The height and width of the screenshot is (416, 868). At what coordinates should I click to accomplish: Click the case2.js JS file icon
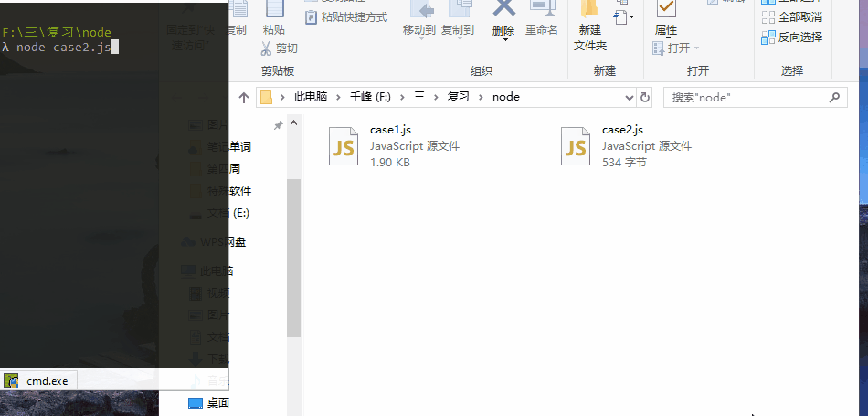coord(576,146)
